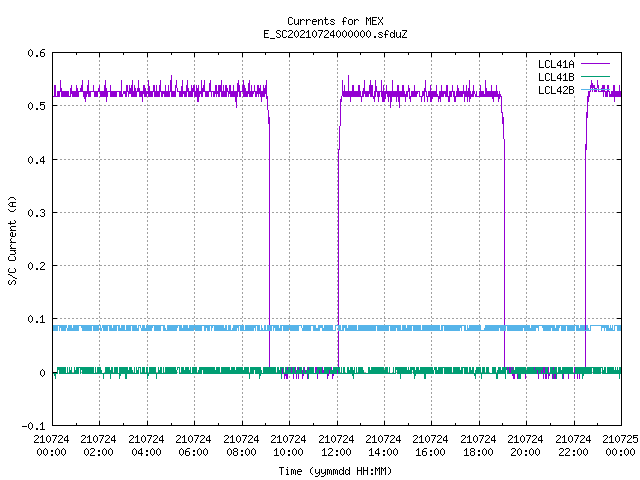Viewport: 640px width, 480px height.
Task: Click the 0.4 y-axis tick label
Action: pos(36,160)
